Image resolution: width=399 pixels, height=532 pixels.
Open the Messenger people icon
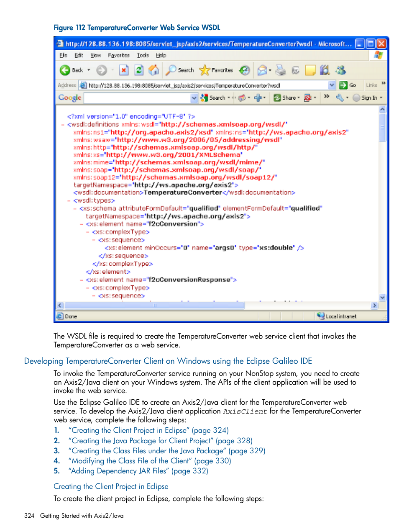point(341,70)
